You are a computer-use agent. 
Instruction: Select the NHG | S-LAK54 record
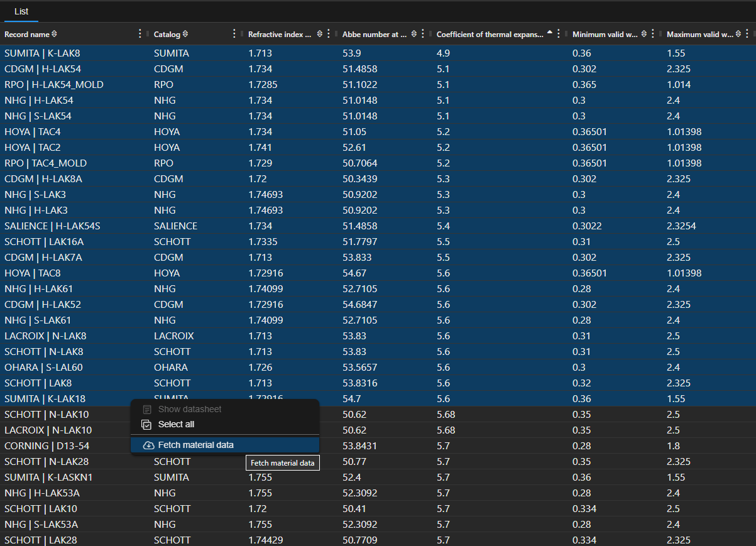click(x=378, y=116)
